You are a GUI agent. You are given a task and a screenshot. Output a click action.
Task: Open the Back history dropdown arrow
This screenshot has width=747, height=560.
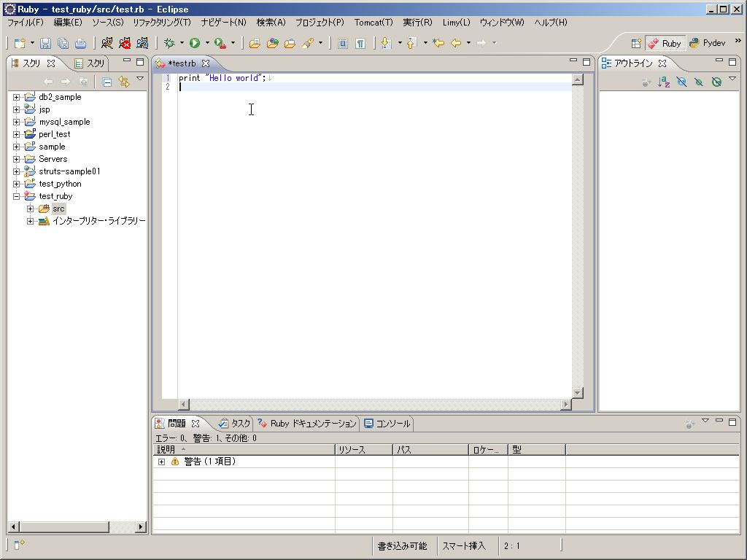click(x=469, y=43)
